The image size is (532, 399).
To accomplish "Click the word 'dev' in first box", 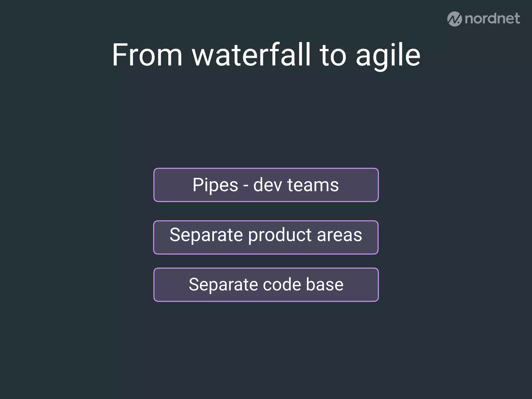I will click(x=268, y=185).
